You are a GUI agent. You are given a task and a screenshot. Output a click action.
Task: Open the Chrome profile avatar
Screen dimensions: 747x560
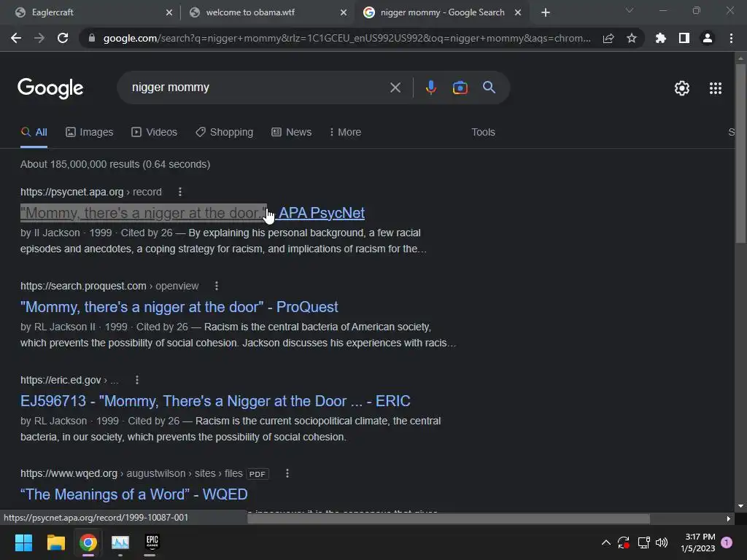(x=708, y=38)
